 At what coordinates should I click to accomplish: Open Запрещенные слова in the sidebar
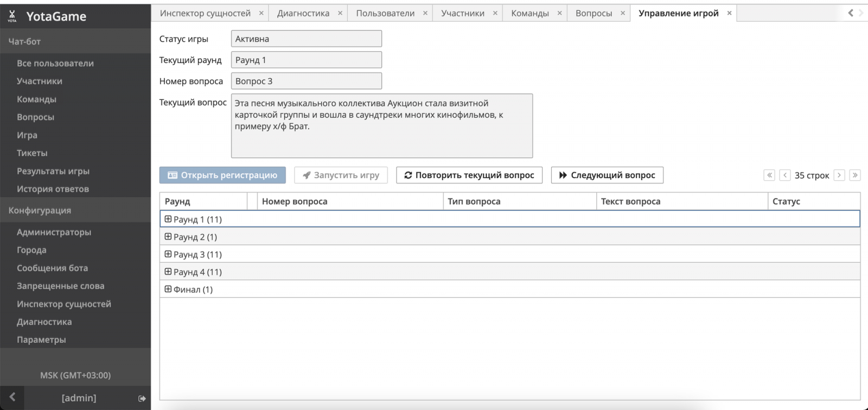60,286
